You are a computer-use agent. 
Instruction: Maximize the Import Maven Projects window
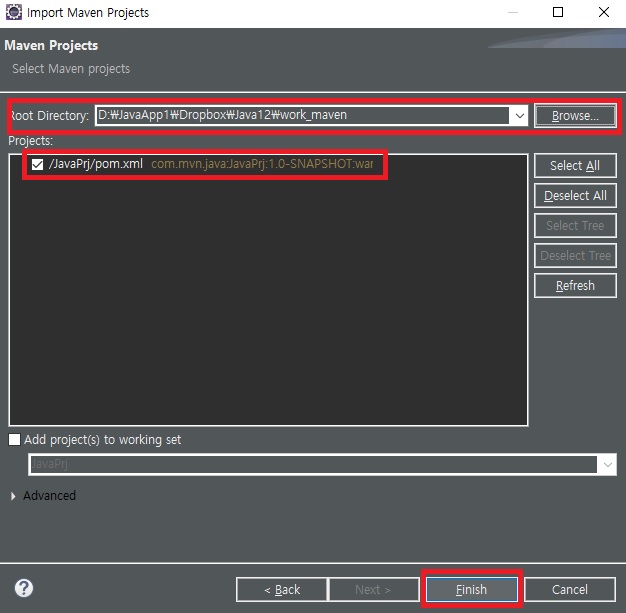pyautogui.click(x=558, y=12)
